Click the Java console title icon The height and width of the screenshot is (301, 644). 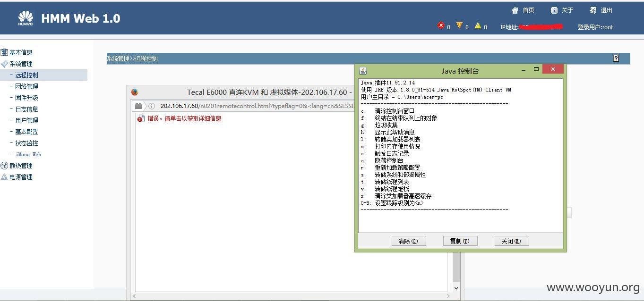[363, 71]
